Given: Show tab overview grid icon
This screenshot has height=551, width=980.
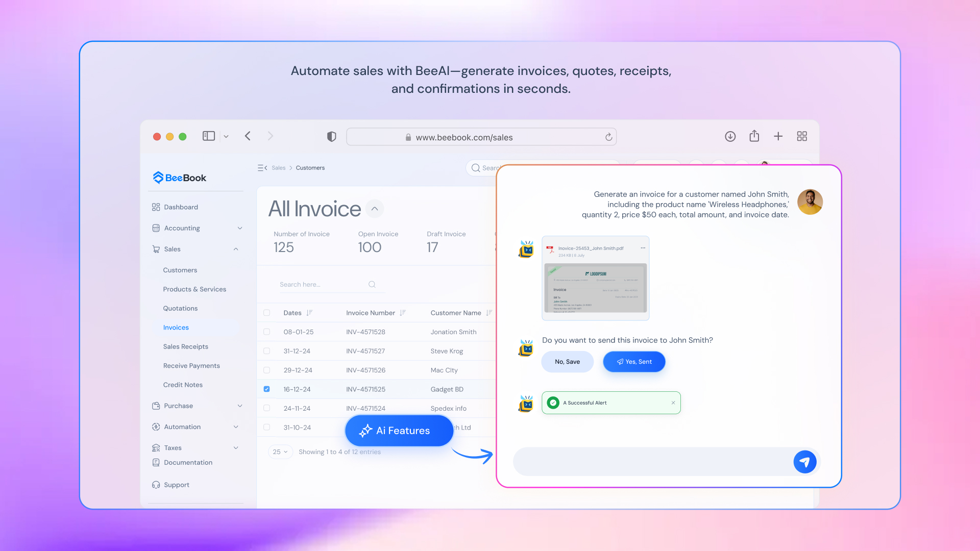Looking at the screenshot, I should (802, 136).
